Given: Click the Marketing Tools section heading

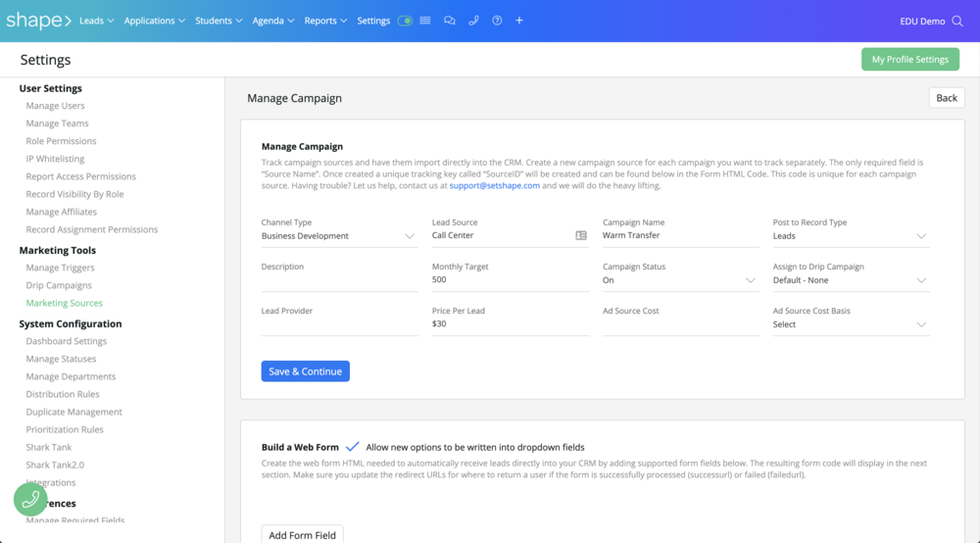Looking at the screenshot, I should click(x=58, y=250).
